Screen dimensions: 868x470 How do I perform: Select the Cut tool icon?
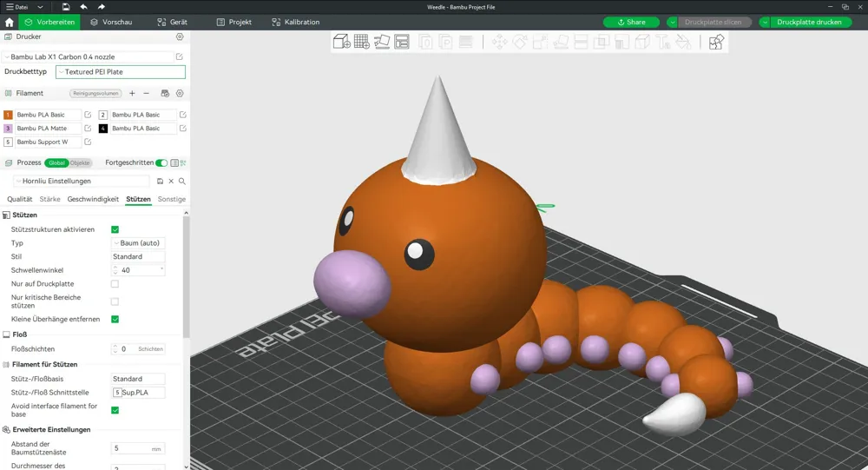[581, 42]
